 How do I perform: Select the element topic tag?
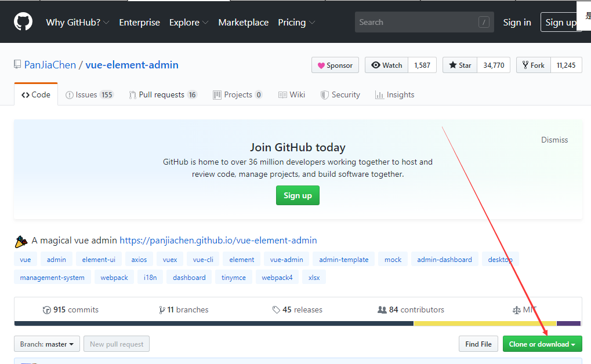pyautogui.click(x=242, y=260)
